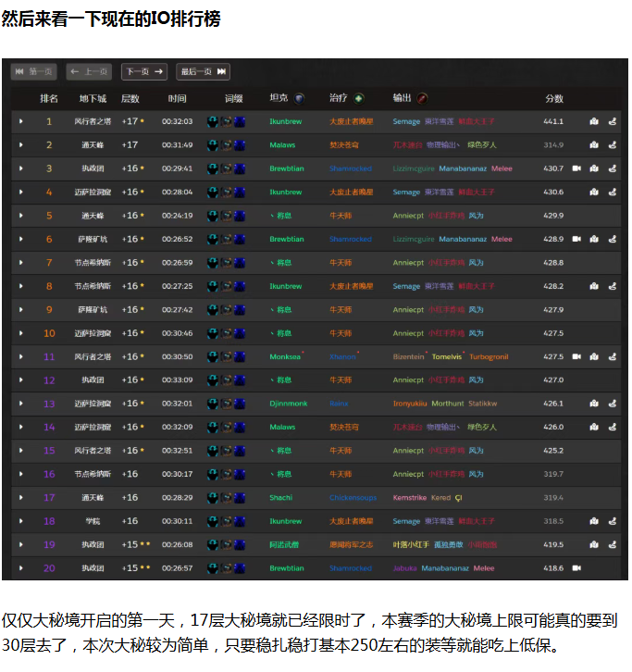Sort by the 时间 column header

(x=177, y=98)
